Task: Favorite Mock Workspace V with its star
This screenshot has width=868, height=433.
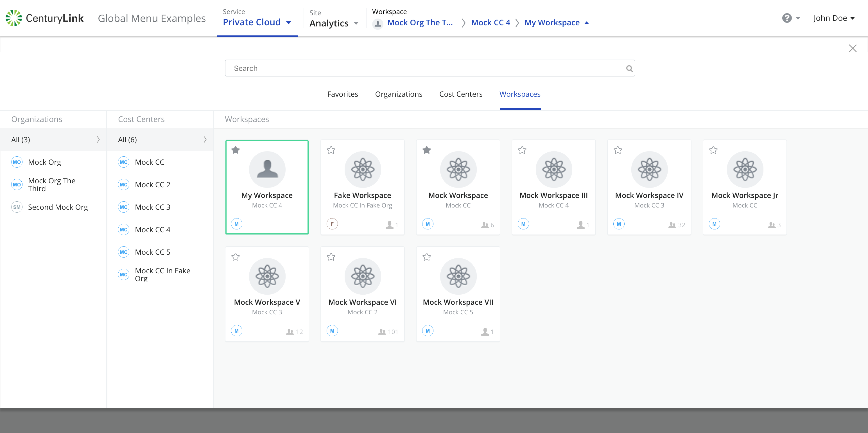Action: click(236, 257)
